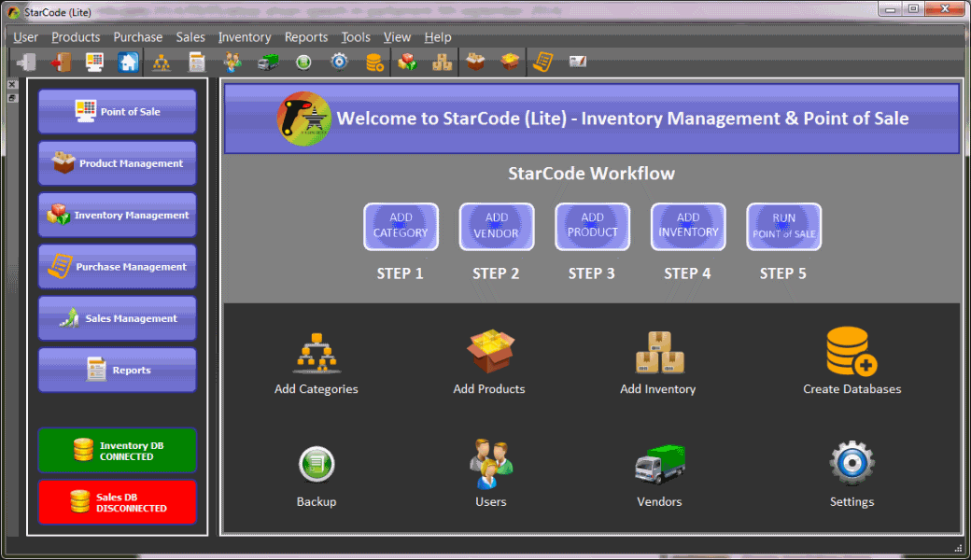Click the blue Home toolbar icon

(x=128, y=62)
